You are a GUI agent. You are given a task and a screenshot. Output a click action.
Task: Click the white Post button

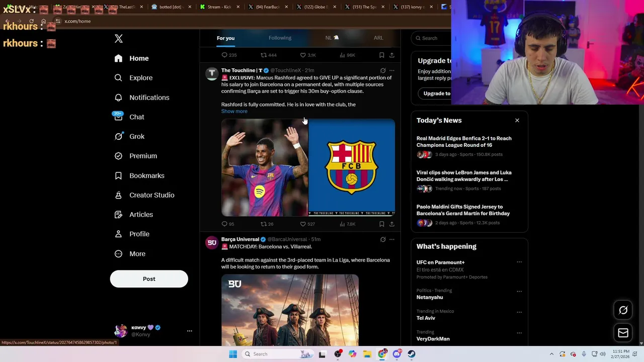coord(149,279)
